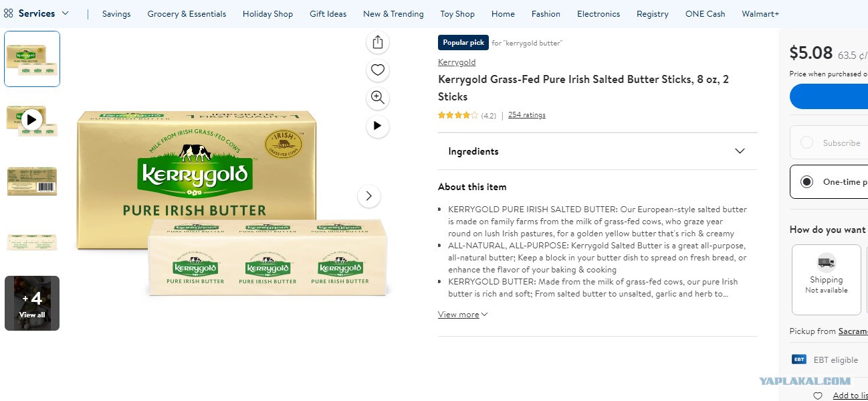868x401 pixels.
Task: Expand the View more description link
Action: [463, 315]
